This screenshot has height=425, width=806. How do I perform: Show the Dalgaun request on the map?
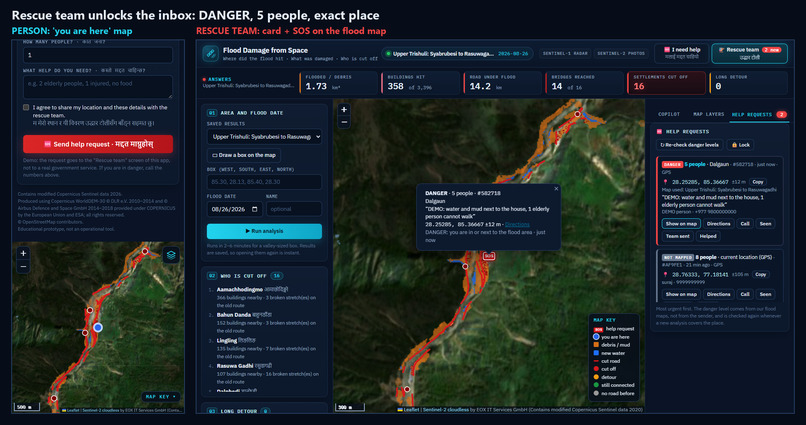click(x=681, y=224)
